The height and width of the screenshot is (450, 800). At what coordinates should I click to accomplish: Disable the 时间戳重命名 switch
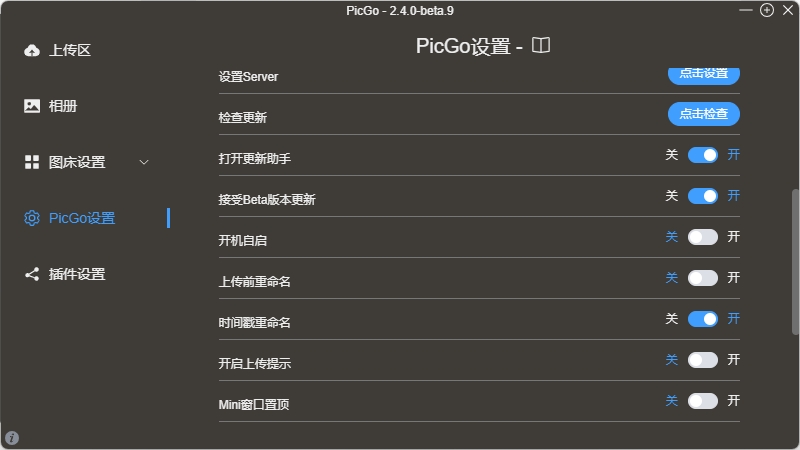tap(703, 319)
